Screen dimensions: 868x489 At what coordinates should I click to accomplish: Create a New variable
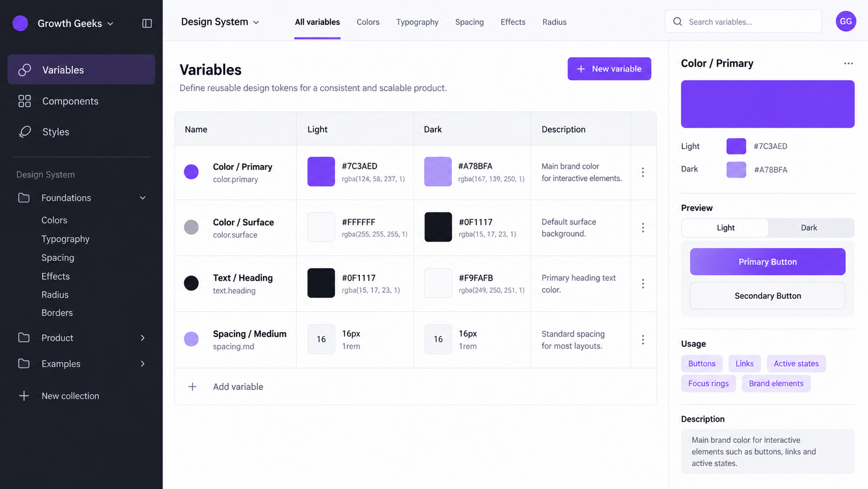609,69
